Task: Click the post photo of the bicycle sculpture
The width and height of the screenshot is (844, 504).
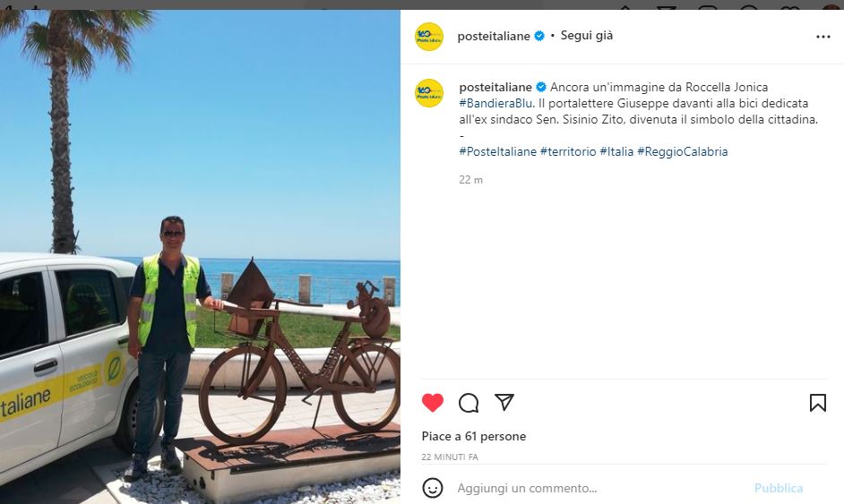Action: 200,257
